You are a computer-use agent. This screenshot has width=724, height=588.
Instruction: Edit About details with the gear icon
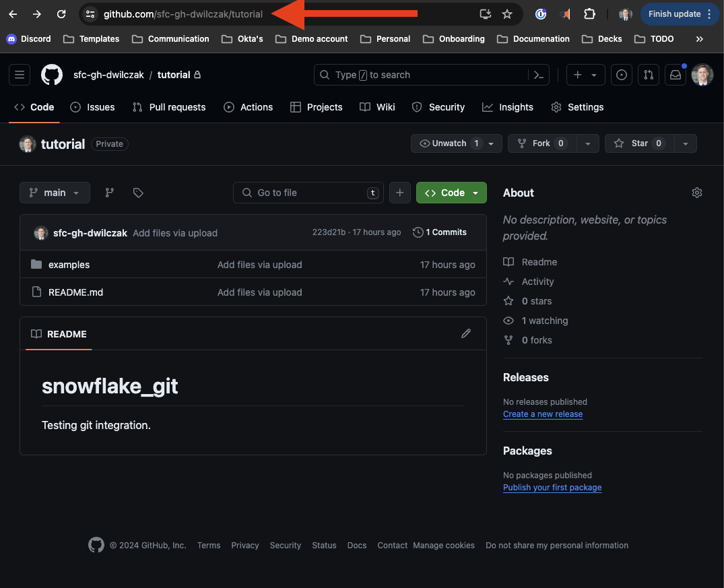click(697, 193)
